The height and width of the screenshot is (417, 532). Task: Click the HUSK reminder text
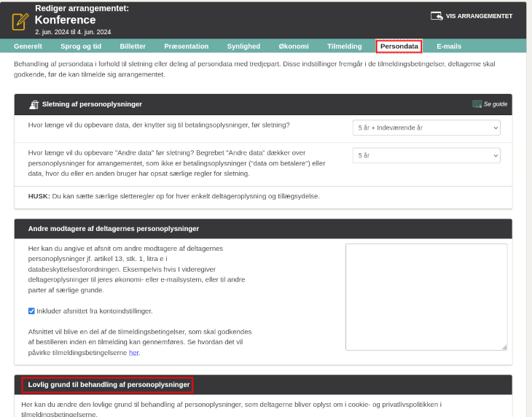pos(173,196)
